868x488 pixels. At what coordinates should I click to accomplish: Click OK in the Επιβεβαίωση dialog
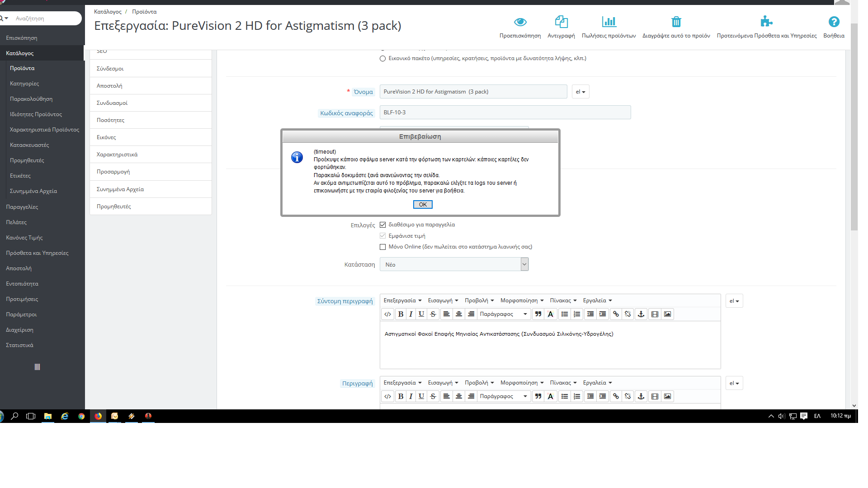pos(423,205)
